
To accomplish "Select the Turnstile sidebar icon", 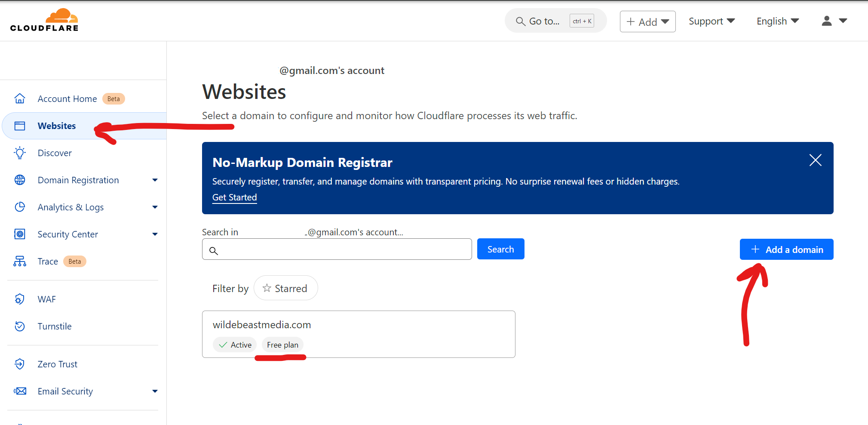I will coord(20,326).
